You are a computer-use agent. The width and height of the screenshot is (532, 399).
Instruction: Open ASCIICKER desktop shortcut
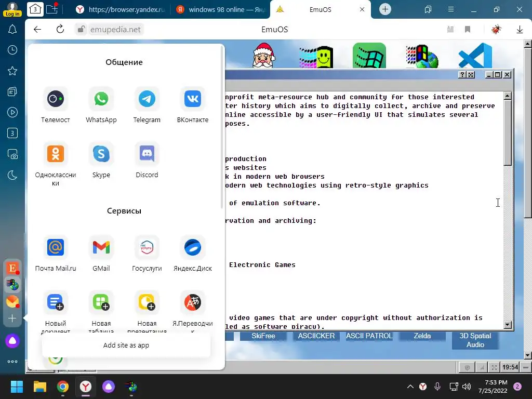click(316, 336)
